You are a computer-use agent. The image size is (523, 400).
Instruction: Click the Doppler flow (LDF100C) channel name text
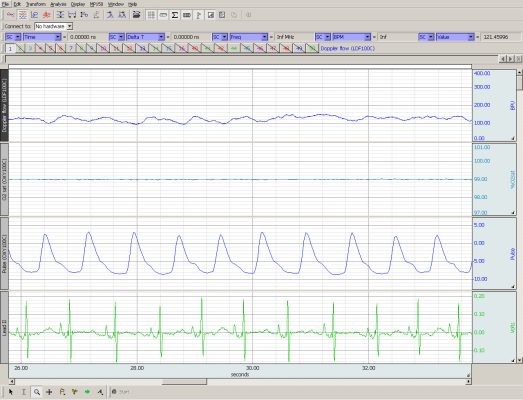[x=347, y=49]
